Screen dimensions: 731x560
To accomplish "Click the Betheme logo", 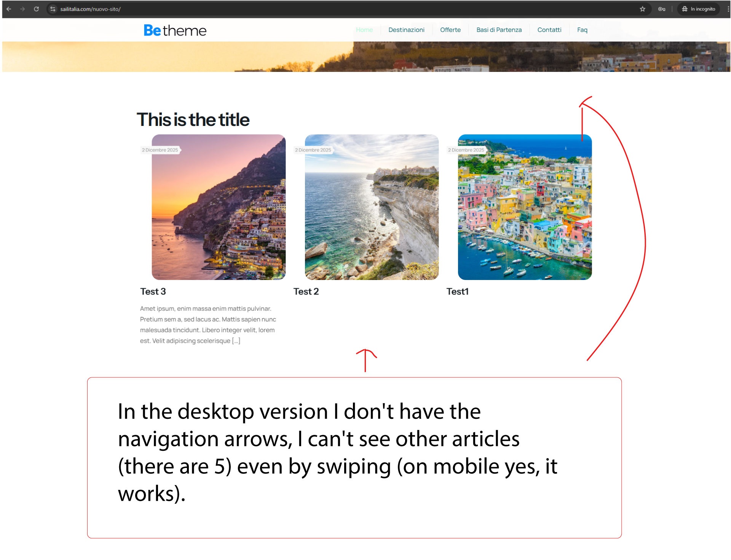I will 175,30.
